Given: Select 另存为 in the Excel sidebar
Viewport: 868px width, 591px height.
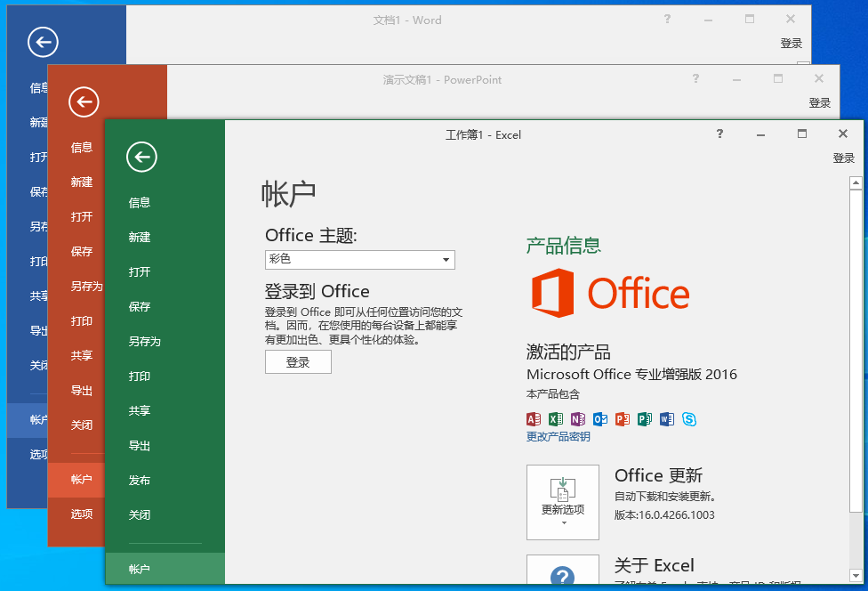Looking at the screenshot, I should (144, 342).
